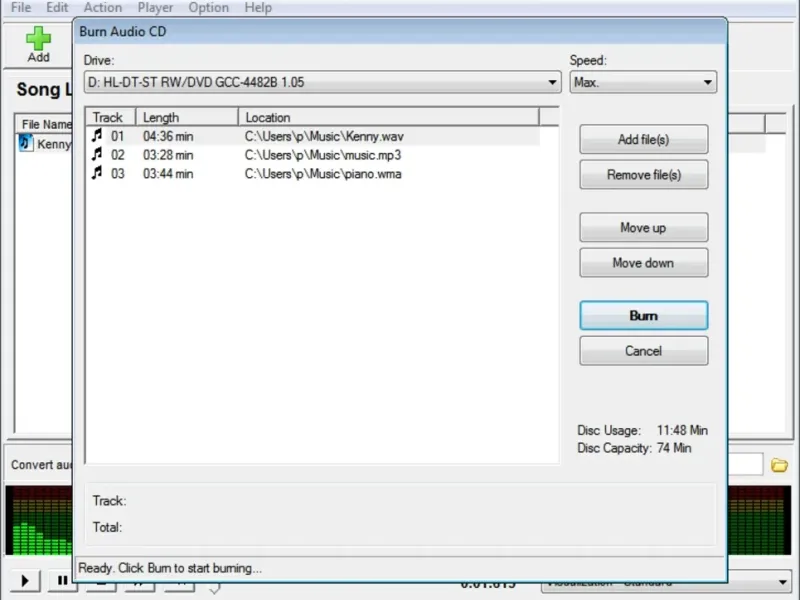Select the music.mp3 track location
800x600 pixels.
(x=323, y=155)
